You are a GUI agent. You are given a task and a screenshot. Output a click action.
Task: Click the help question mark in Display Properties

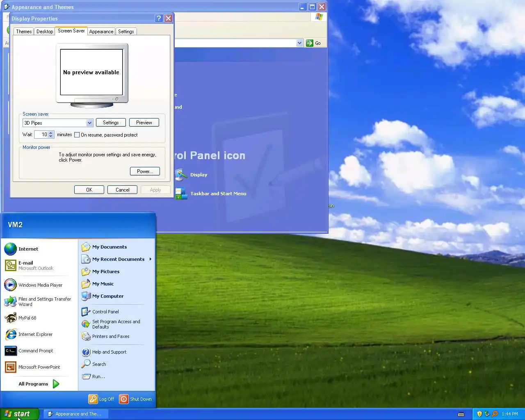coord(159,18)
